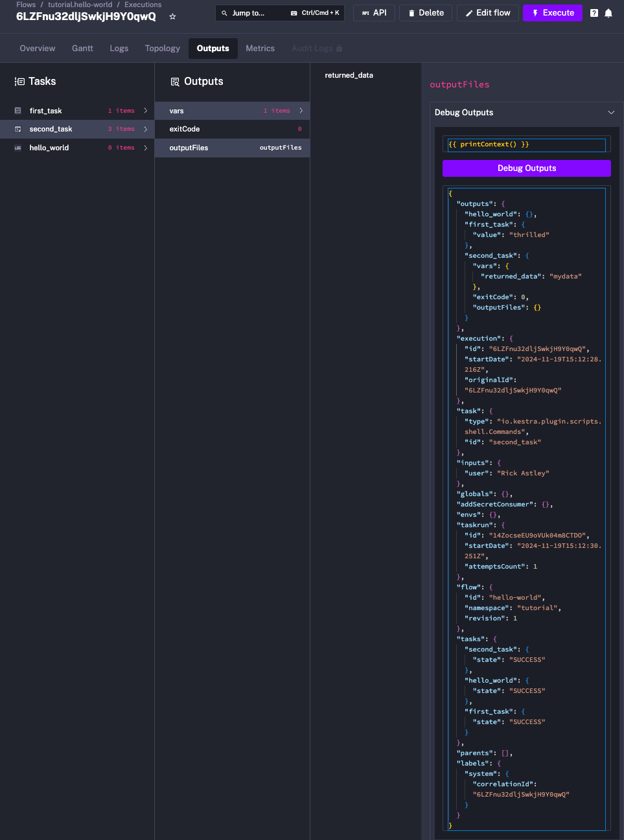624x840 pixels.
Task: Expand the vars output chevron
Action: point(301,111)
